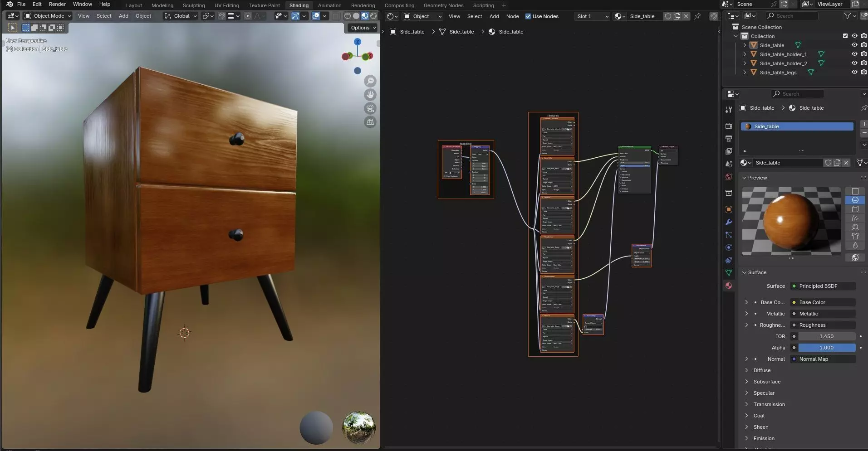Hide Side_table_legs with its eye icon

click(854, 73)
